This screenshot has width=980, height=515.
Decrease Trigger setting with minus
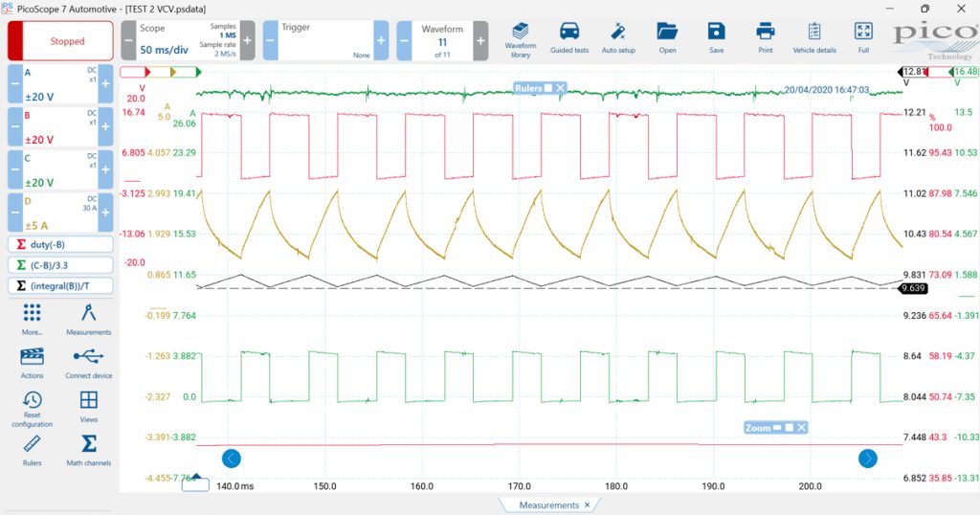coord(270,40)
